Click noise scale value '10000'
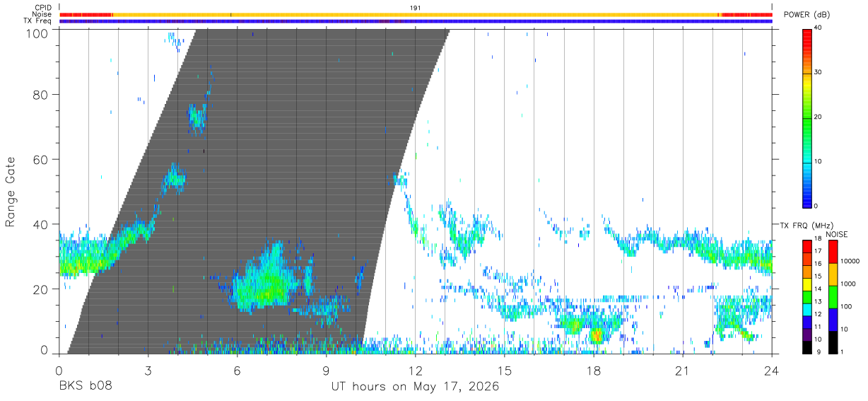 tap(850, 262)
